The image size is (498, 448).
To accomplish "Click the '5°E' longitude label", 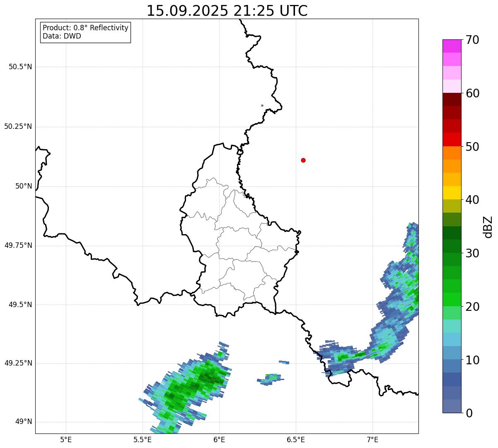I will (x=66, y=439).
